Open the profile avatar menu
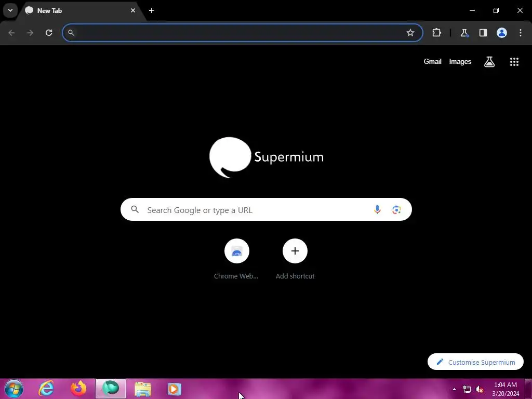The image size is (532, 399). [502, 33]
